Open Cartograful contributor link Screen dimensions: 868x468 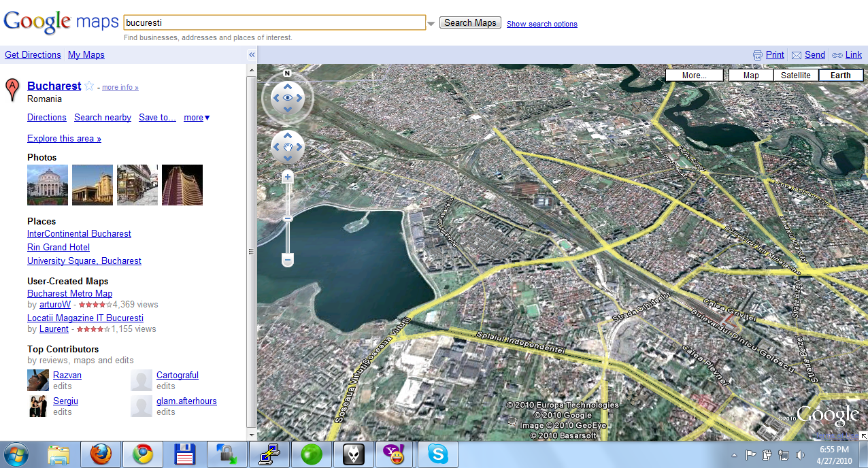178,375
